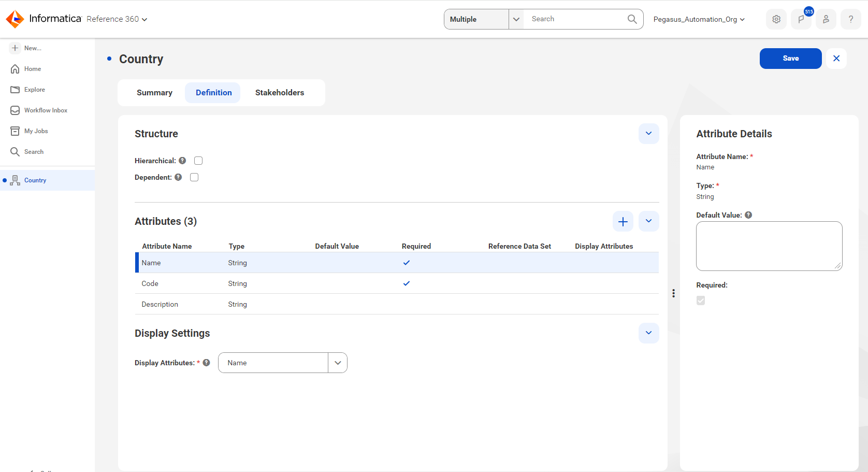Open the Reference 360 product switcher
The width and height of the screenshot is (868, 472).
pos(117,19)
